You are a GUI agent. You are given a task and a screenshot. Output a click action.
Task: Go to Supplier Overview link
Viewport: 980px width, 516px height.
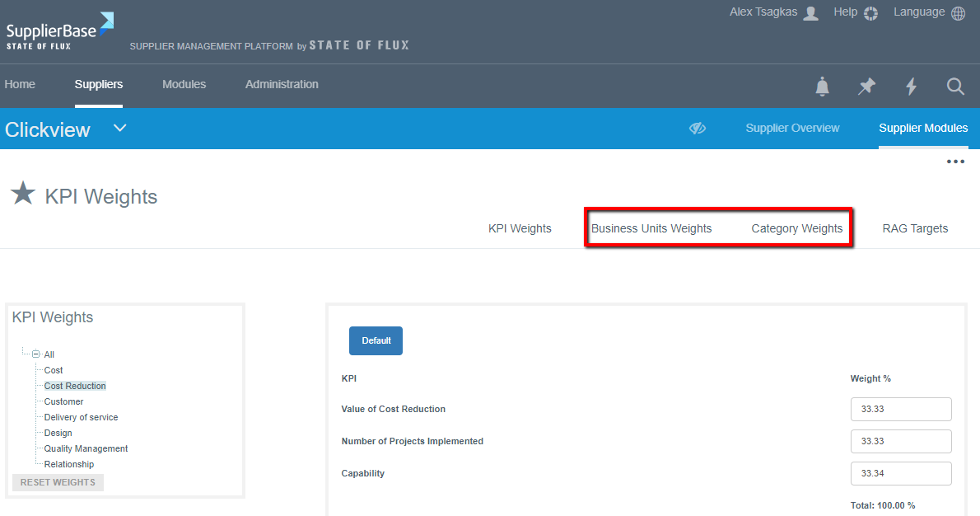[792, 128]
